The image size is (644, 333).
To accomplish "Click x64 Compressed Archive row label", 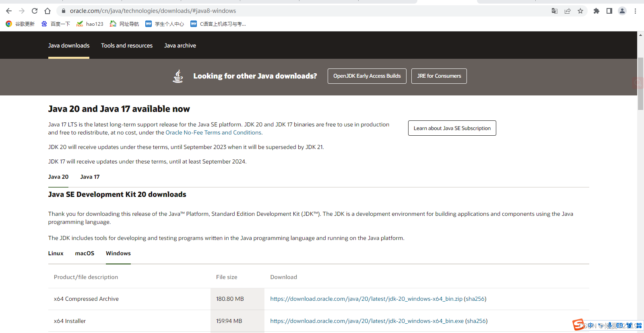I will coord(86,299).
